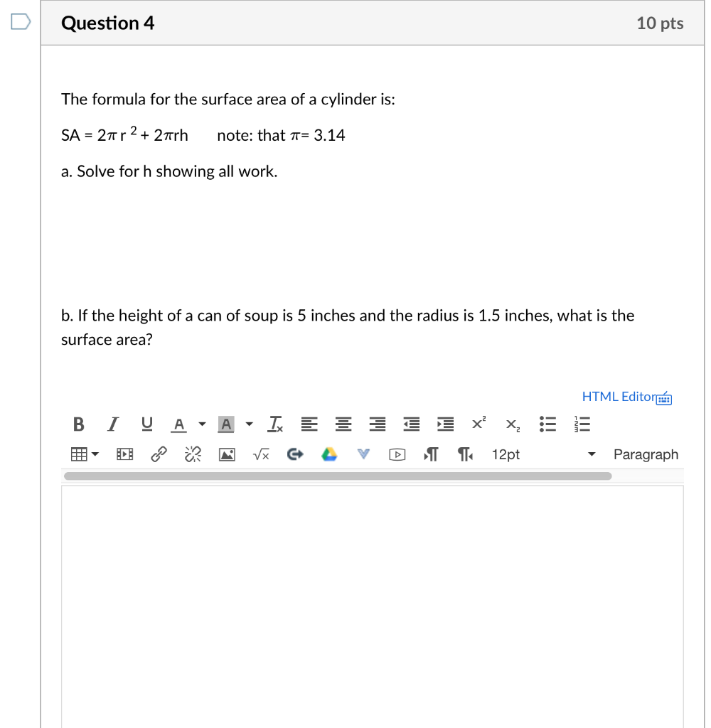Insert an image via picture icon

click(227, 454)
